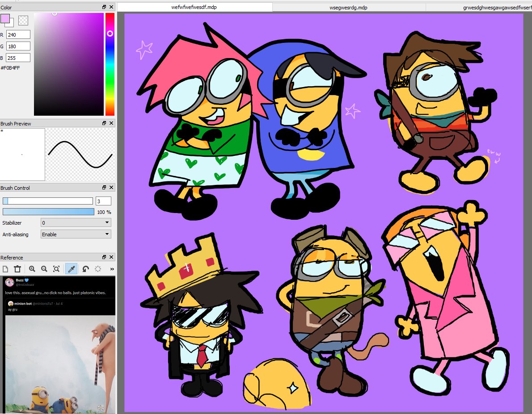
Task: Click the brush opacity slider at 100 %
Action: tap(49, 212)
